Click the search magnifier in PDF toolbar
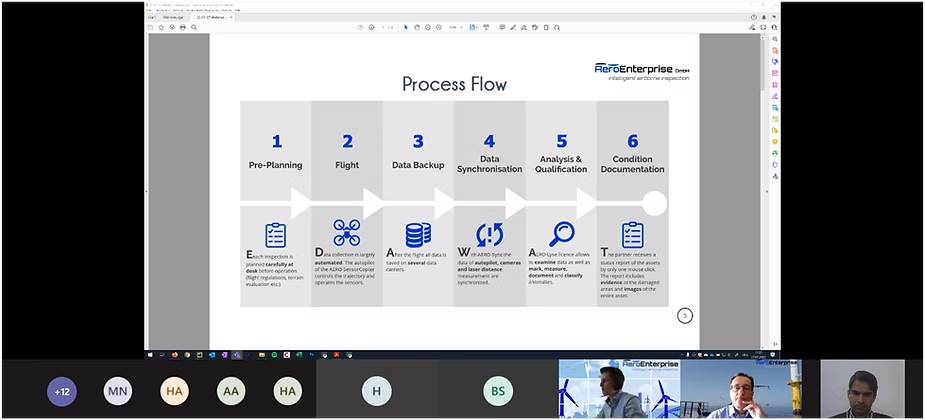The width and height of the screenshot is (925, 420). (193, 27)
